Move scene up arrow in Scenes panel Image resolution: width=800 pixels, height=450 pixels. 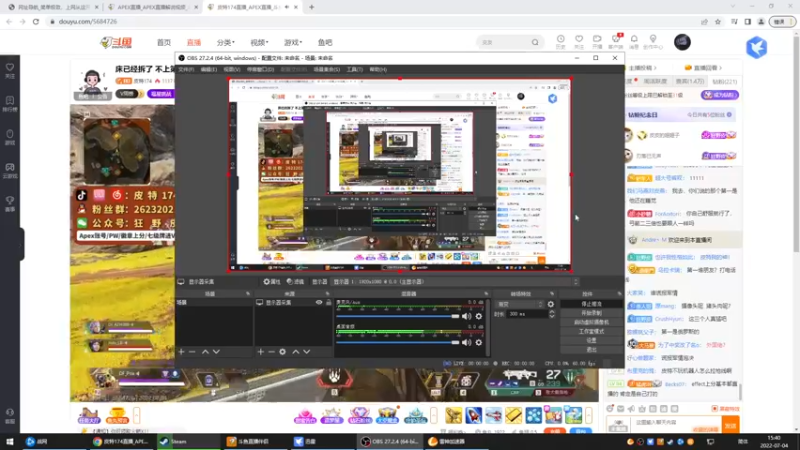[205, 352]
